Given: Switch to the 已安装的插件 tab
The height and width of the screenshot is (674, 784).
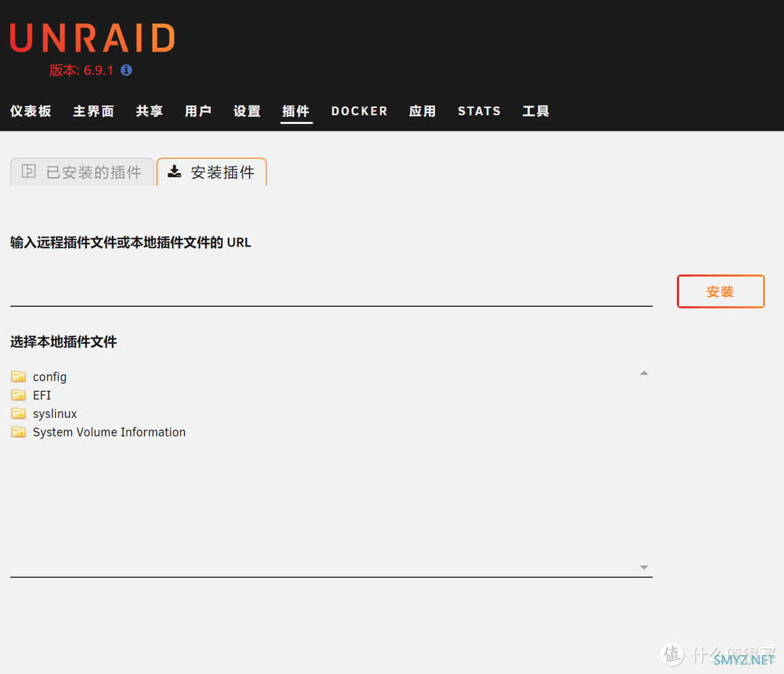Looking at the screenshot, I should [x=82, y=172].
